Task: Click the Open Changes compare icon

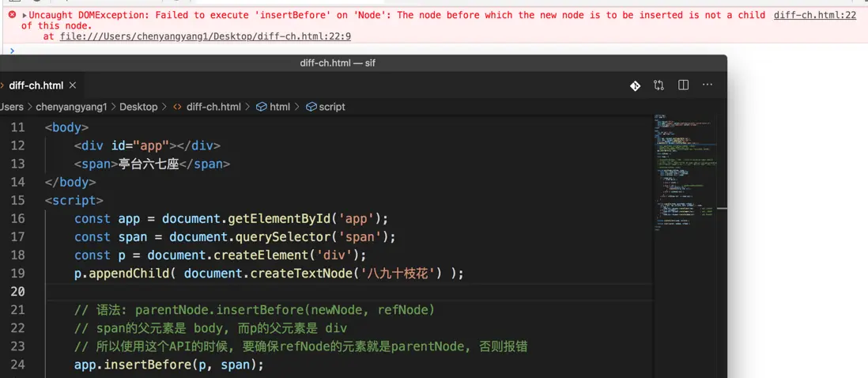Action: click(659, 85)
